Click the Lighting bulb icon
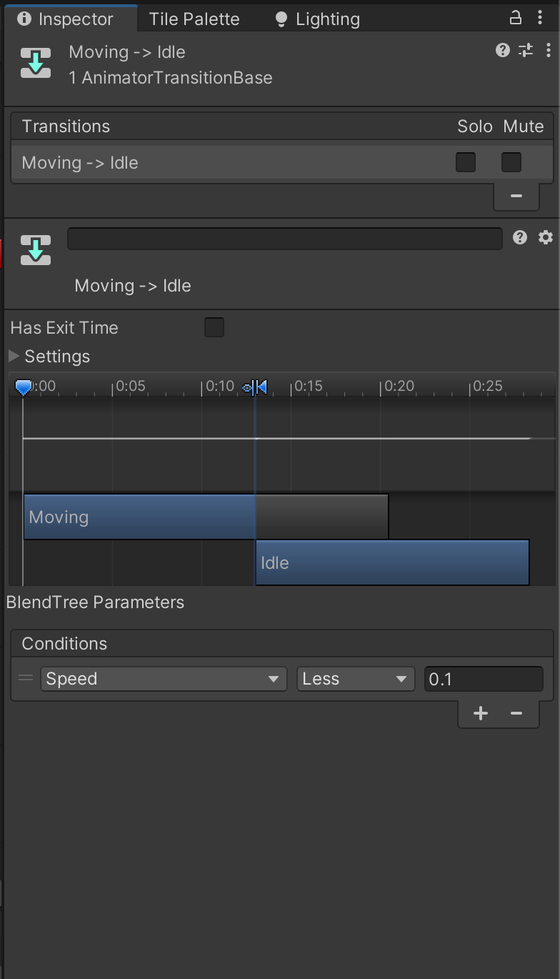The width and height of the screenshot is (560, 979). [x=280, y=18]
